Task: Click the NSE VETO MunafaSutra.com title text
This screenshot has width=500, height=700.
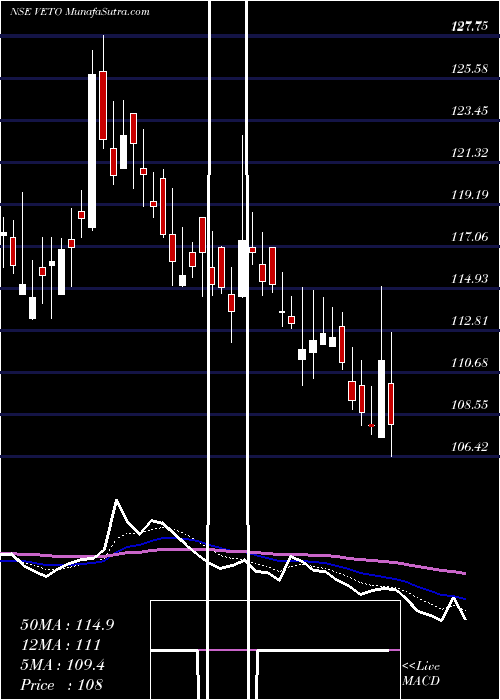Action: pyautogui.click(x=79, y=12)
